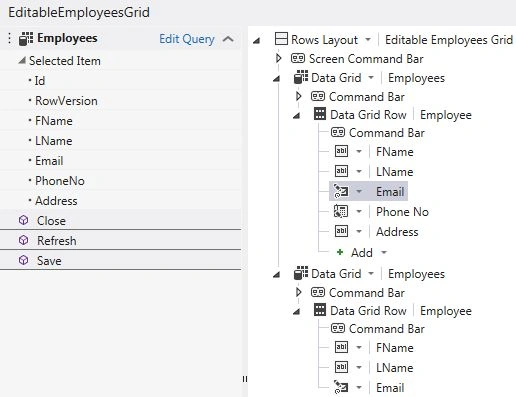Open the lower LName control type dropdown
516x397 pixels.
359,368
